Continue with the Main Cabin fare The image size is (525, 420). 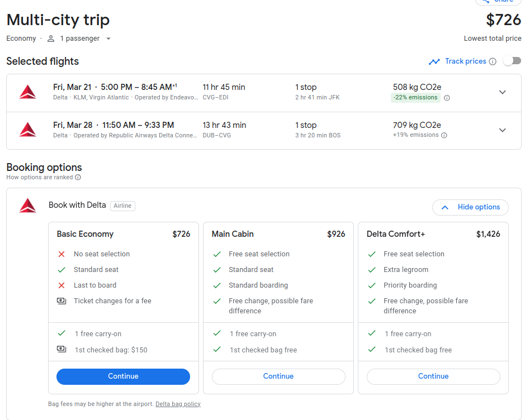point(278,376)
